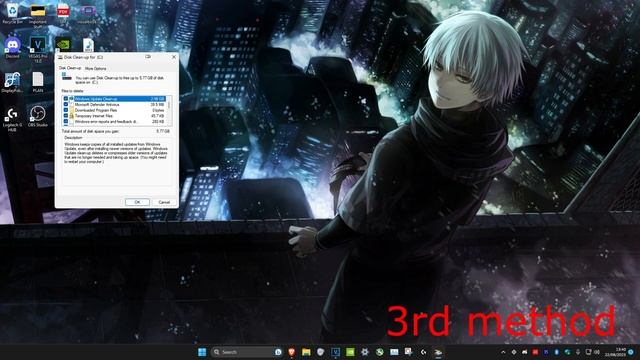Select the Windows Update Clean-up row
Image resolution: width=640 pixels, height=360 pixels.
pos(115,99)
